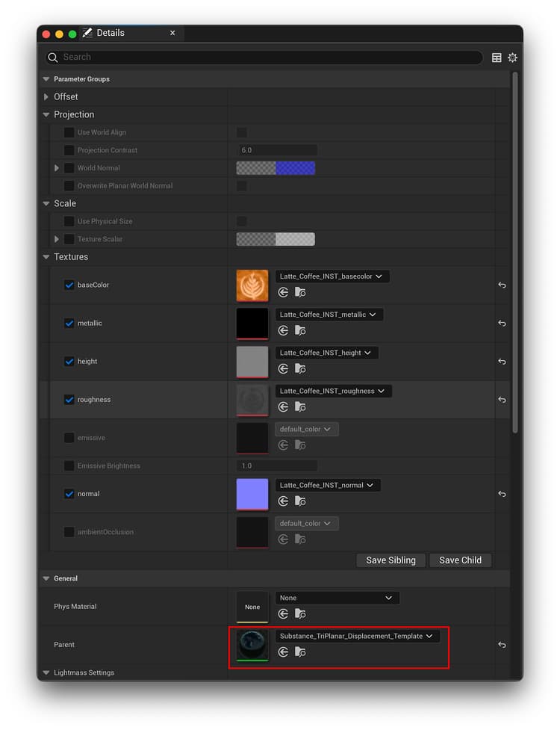Enable the Use World Align override
The width and height of the screenshot is (560, 730).
pos(69,132)
